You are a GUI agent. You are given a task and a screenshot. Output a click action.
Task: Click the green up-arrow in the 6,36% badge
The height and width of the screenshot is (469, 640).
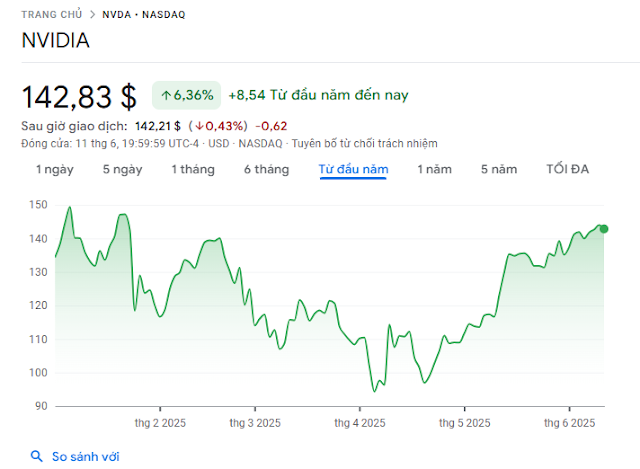click(166, 96)
